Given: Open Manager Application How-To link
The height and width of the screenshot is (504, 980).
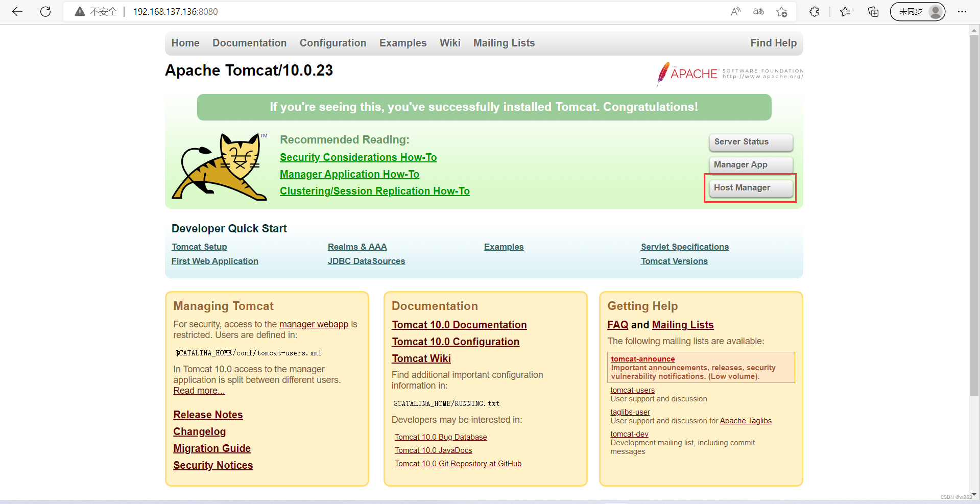Looking at the screenshot, I should (x=349, y=174).
